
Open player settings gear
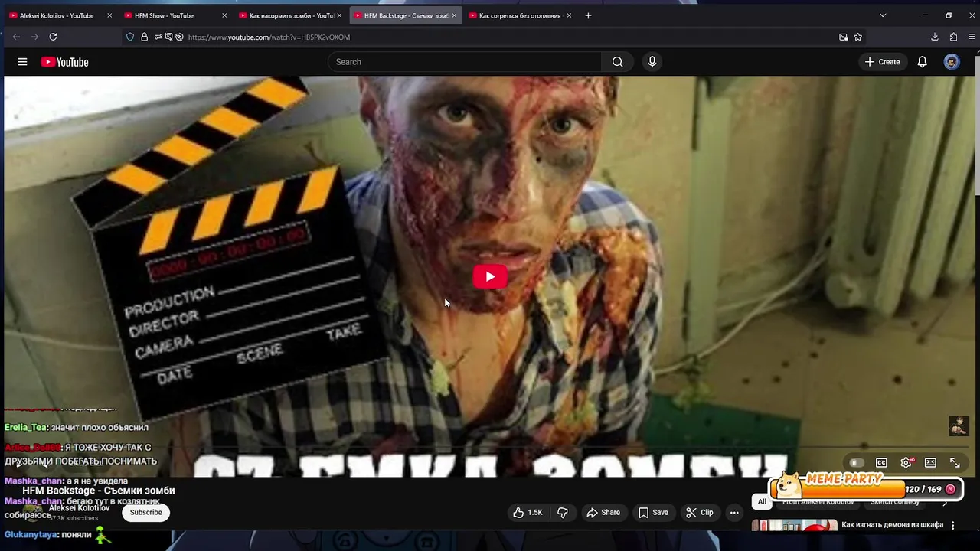906,463
